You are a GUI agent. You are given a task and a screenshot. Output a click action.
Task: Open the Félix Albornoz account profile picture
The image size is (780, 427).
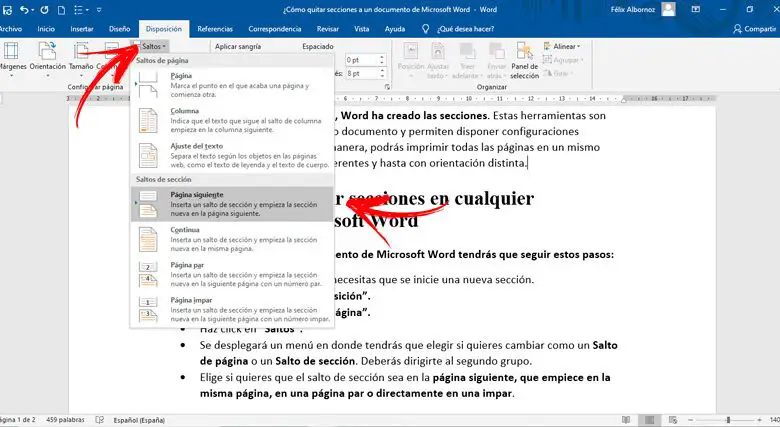tap(668, 9)
